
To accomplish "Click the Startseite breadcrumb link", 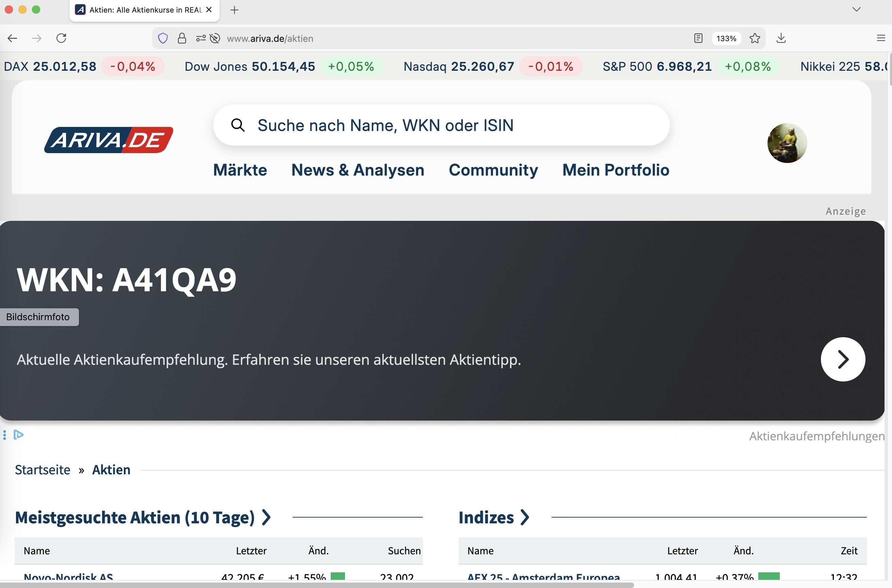I will 43,470.
